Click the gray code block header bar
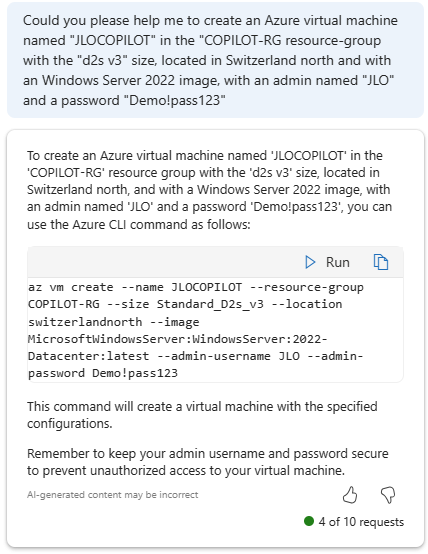The height and width of the screenshot is (554, 428). [215, 262]
